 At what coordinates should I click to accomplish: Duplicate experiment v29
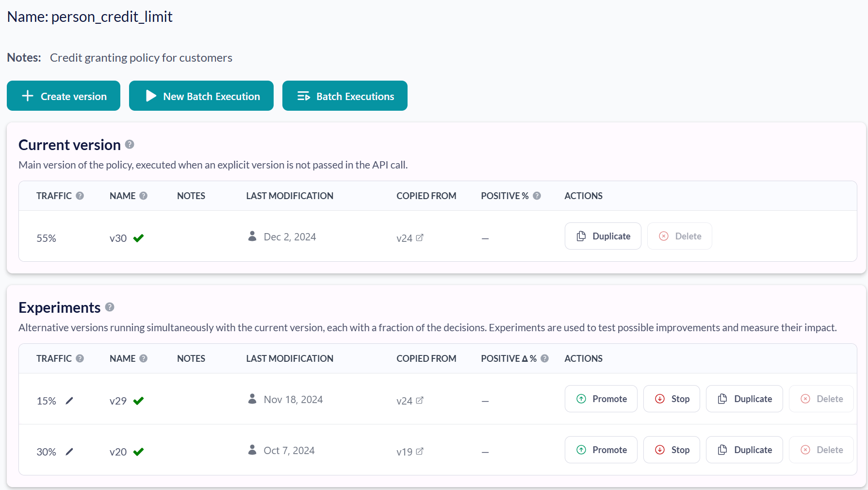tap(744, 399)
